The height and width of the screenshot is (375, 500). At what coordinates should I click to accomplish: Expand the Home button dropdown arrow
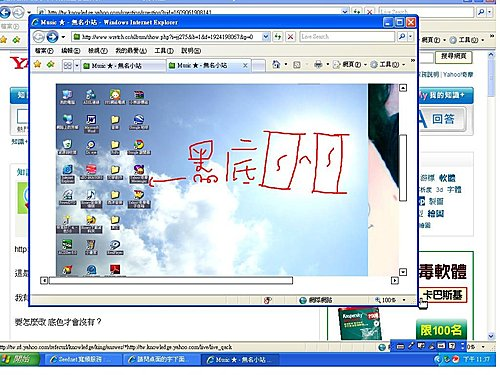coord(286,64)
